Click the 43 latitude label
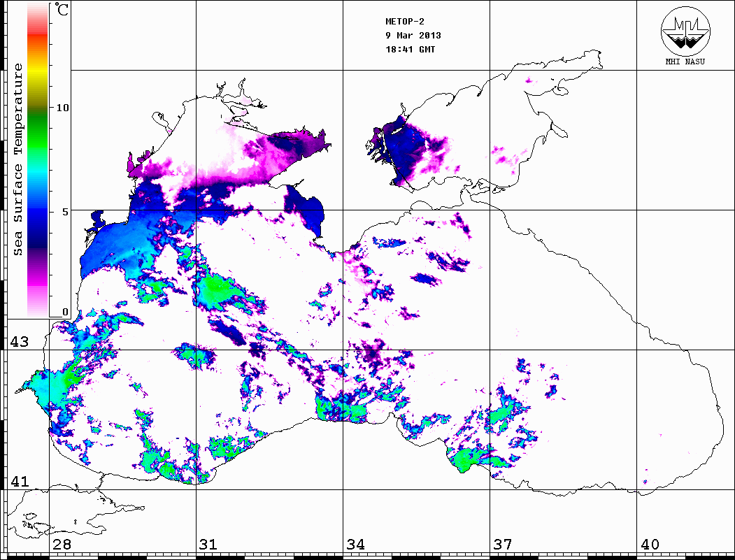The image size is (735, 560). click(18, 342)
